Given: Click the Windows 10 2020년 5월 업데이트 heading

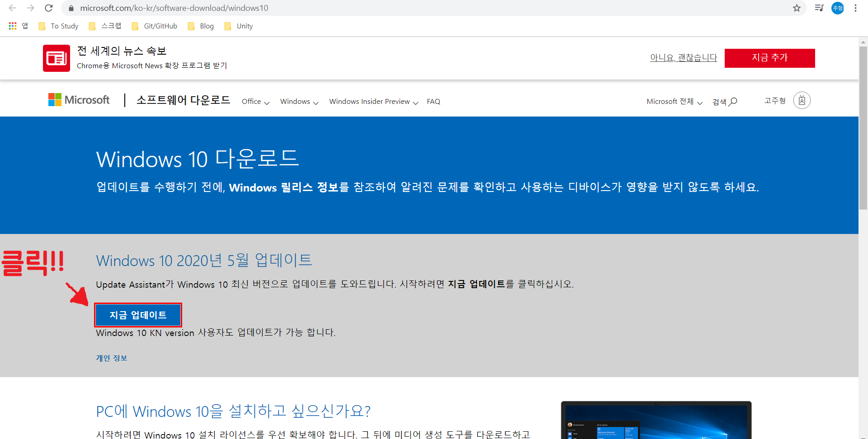Looking at the screenshot, I should 204,260.
